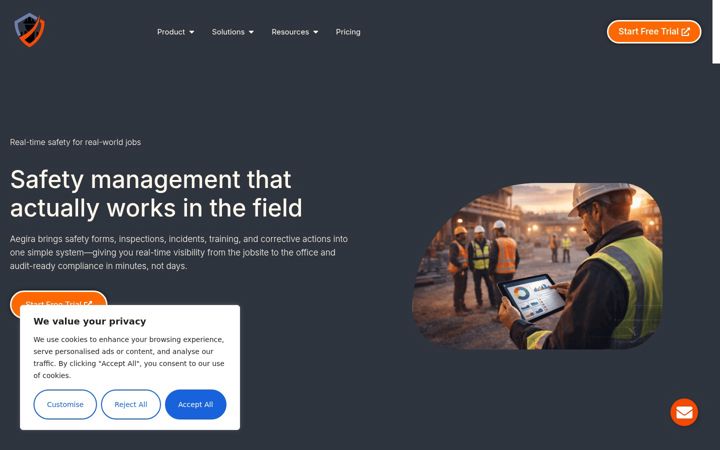Open the Solutions menu
Image resolution: width=720 pixels, height=450 pixels.
click(x=228, y=32)
